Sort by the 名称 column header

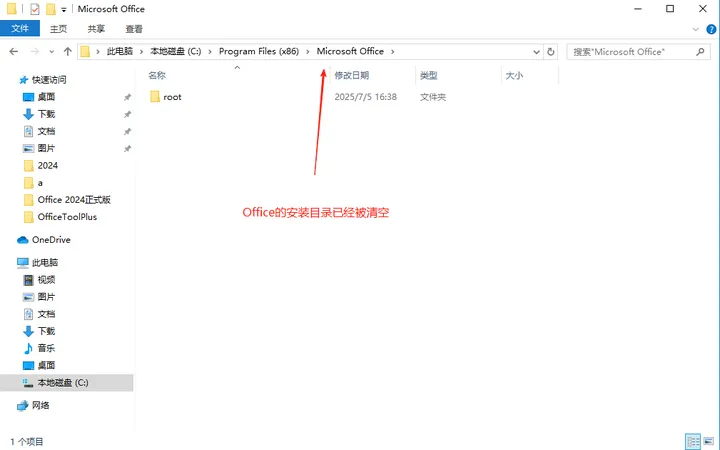coord(157,75)
